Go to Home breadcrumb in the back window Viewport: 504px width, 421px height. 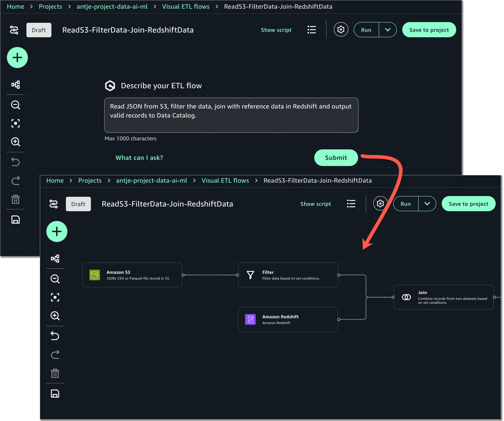(16, 7)
